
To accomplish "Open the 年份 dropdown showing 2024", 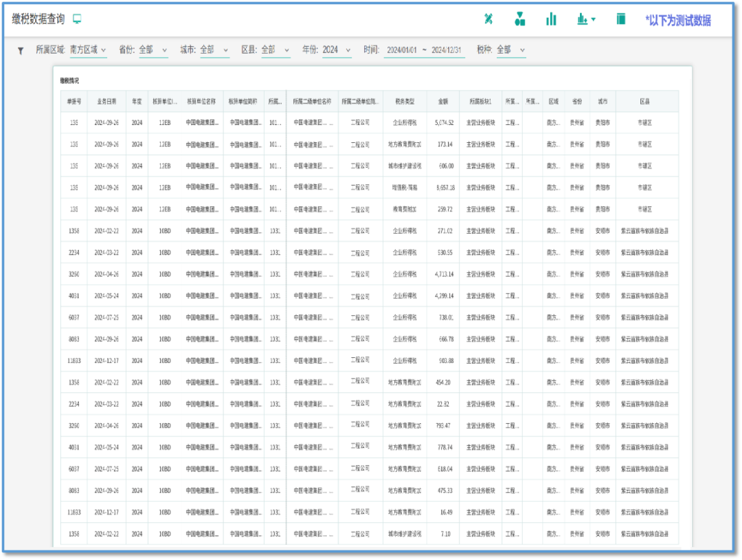I will click(337, 49).
